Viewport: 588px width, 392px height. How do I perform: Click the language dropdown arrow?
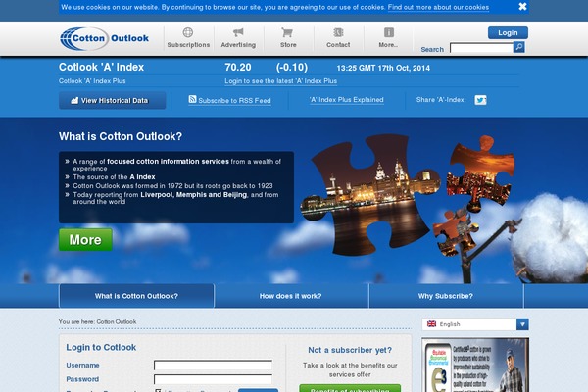click(x=522, y=324)
